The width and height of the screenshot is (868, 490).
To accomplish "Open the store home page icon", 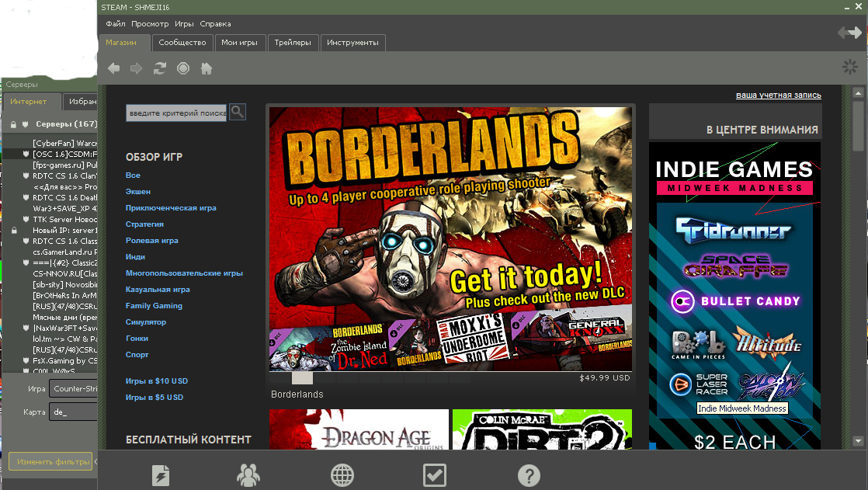I will coord(207,68).
